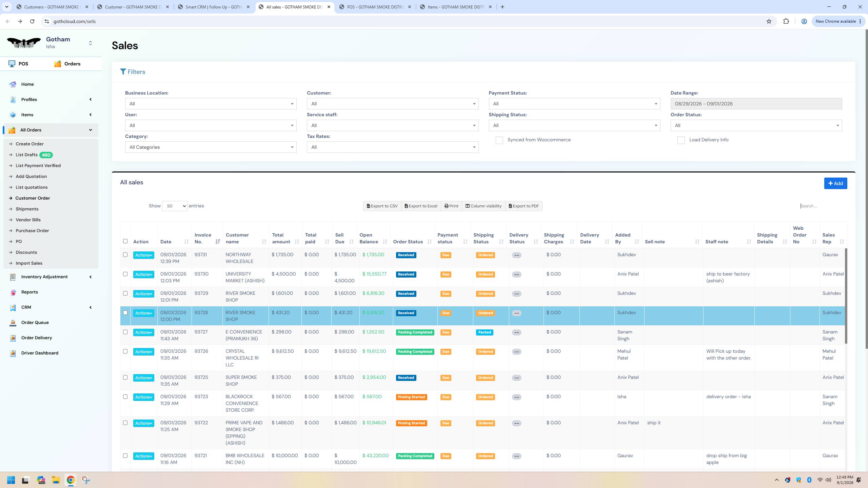The image size is (868, 488).
Task: Click the Driver Dashboard icon
Action: tap(13, 353)
